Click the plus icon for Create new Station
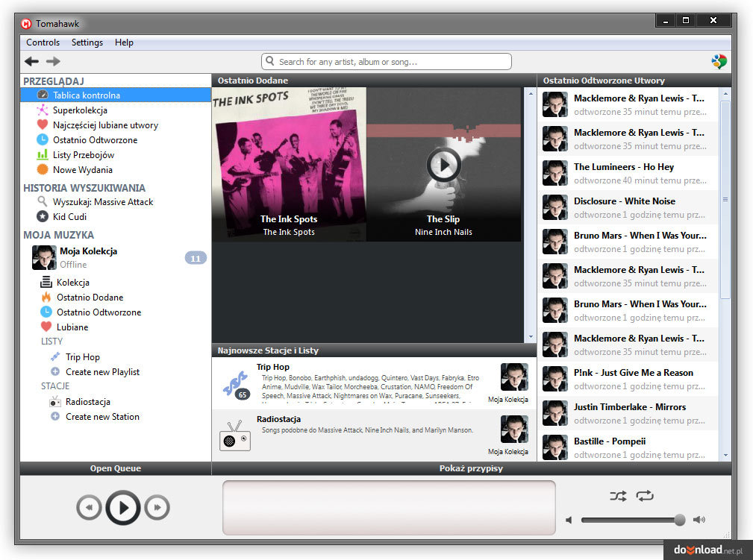This screenshot has height=560, width=753. pos(55,417)
